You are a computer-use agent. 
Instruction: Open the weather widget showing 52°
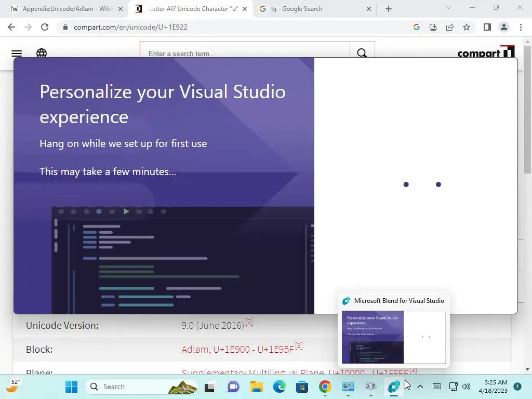point(12,386)
